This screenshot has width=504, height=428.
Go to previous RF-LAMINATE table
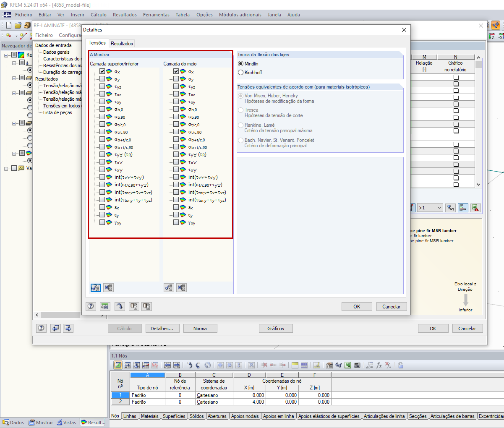pyautogui.click(x=55, y=329)
